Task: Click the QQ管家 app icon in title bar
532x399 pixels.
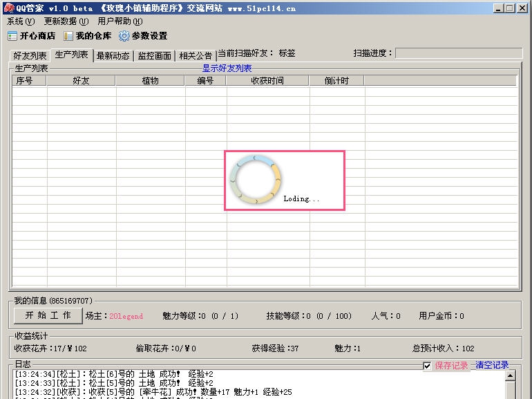Action: [8, 8]
